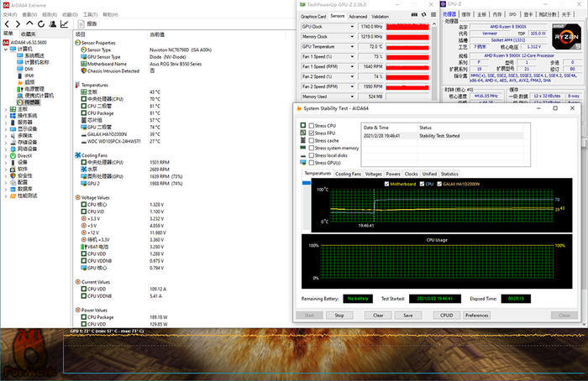The width and height of the screenshot is (588, 381).
Task: Click the report page icon in AIDA64 toolbar
Action: (81, 24)
